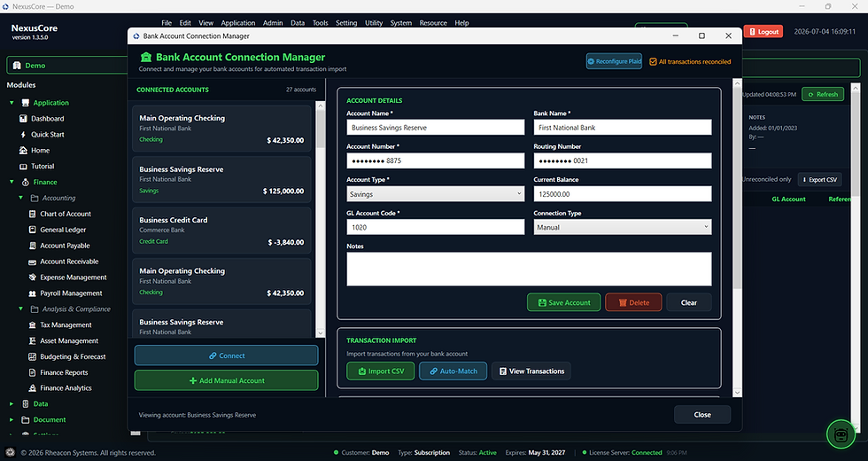Click the View Transactions button
The height and width of the screenshot is (461, 868).
(x=531, y=371)
